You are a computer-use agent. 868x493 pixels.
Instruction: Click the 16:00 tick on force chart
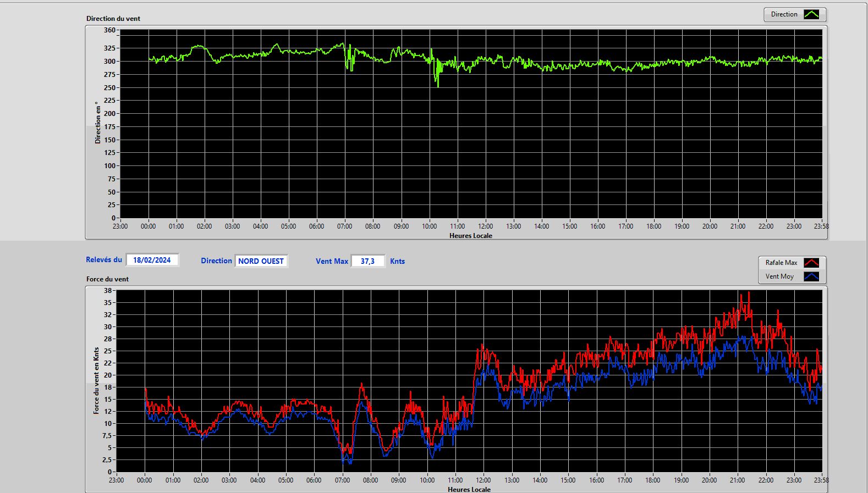tap(597, 480)
